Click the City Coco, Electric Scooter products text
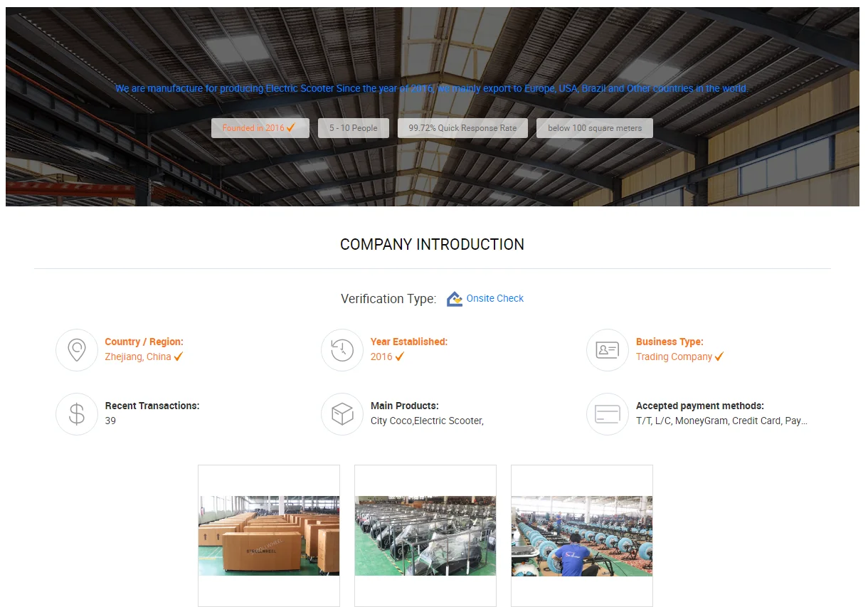 click(427, 421)
